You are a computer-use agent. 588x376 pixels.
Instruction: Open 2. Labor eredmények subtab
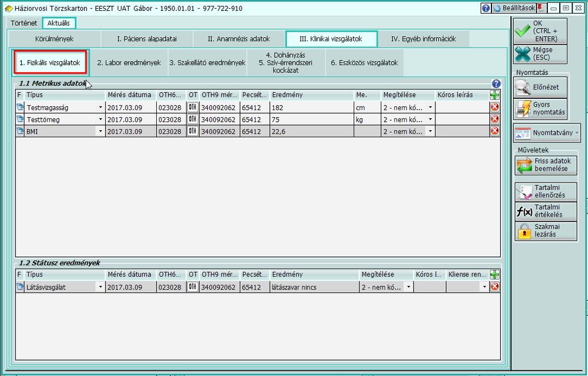(129, 63)
